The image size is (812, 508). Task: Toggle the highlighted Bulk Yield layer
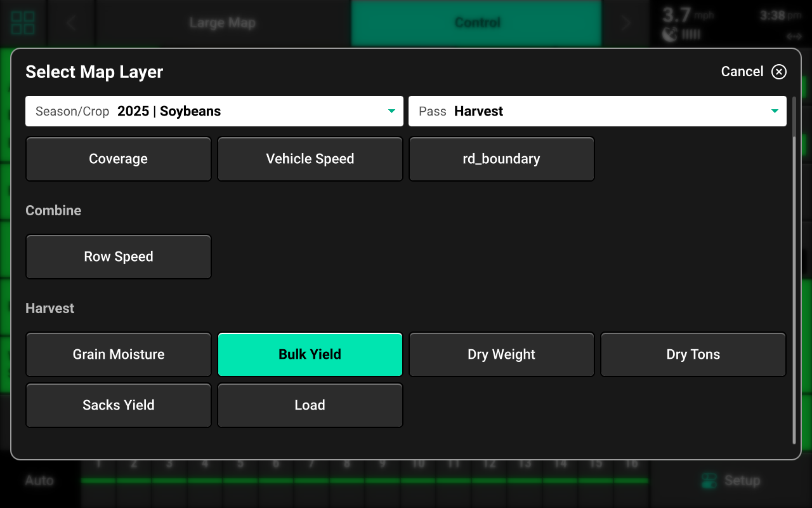pyautogui.click(x=310, y=354)
